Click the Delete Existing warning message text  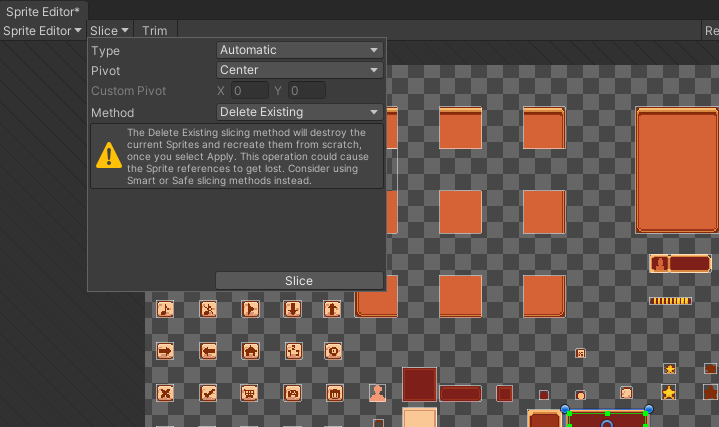248,156
